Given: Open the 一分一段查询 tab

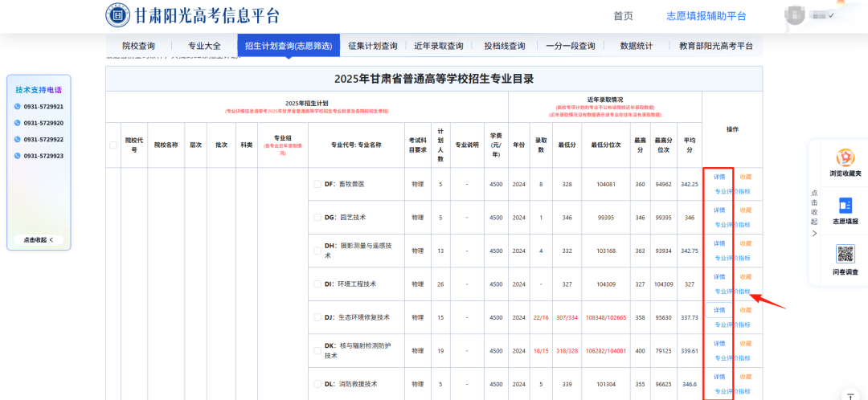Looking at the screenshot, I should 570,46.
